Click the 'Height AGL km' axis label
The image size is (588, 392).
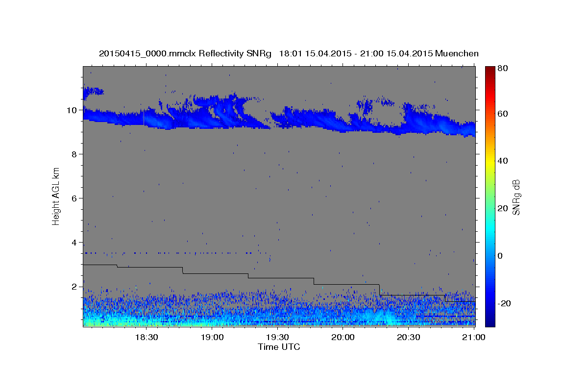[x=56, y=197]
